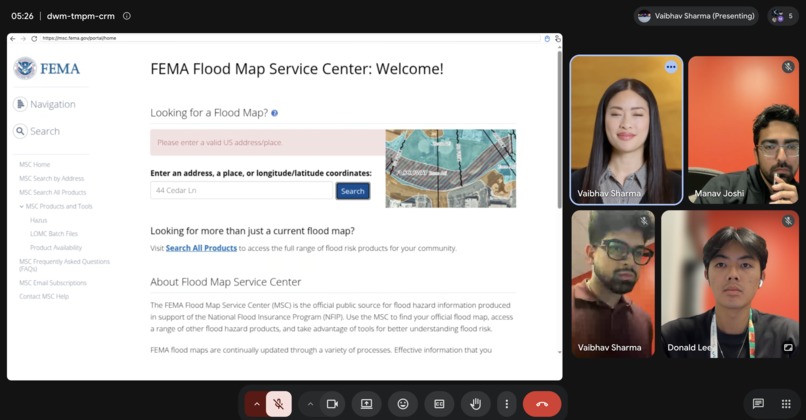This screenshot has height=420, width=806.
Task: Follow the Search All Products hyperlink
Action: pyautogui.click(x=201, y=248)
